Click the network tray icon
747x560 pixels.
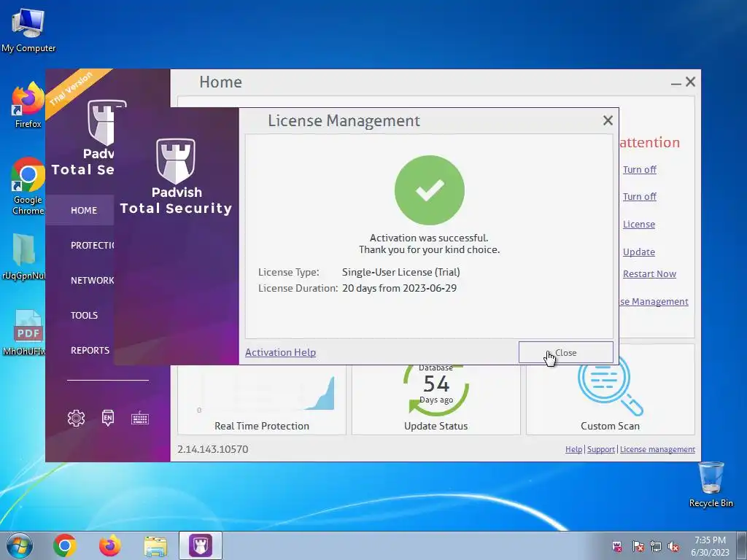click(x=656, y=546)
